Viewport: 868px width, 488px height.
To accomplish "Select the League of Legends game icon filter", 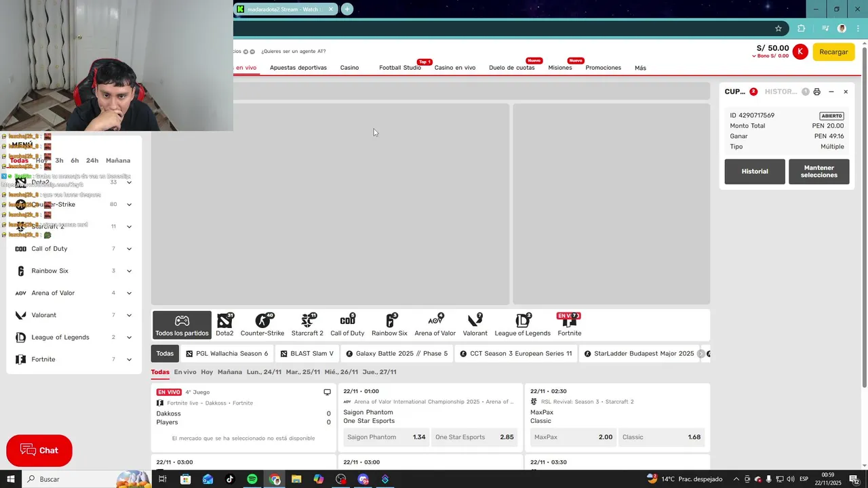I will (x=522, y=325).
